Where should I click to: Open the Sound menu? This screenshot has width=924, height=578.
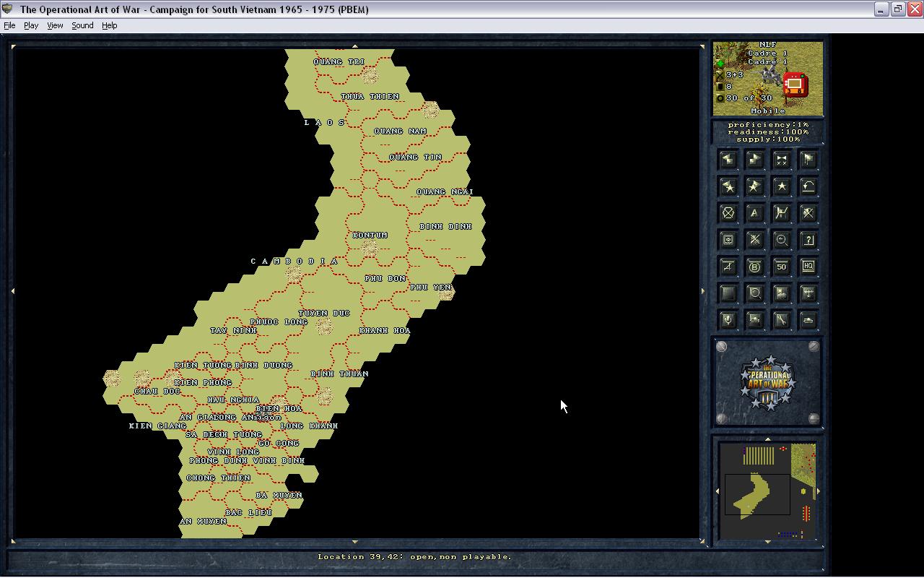pos(82,25)
